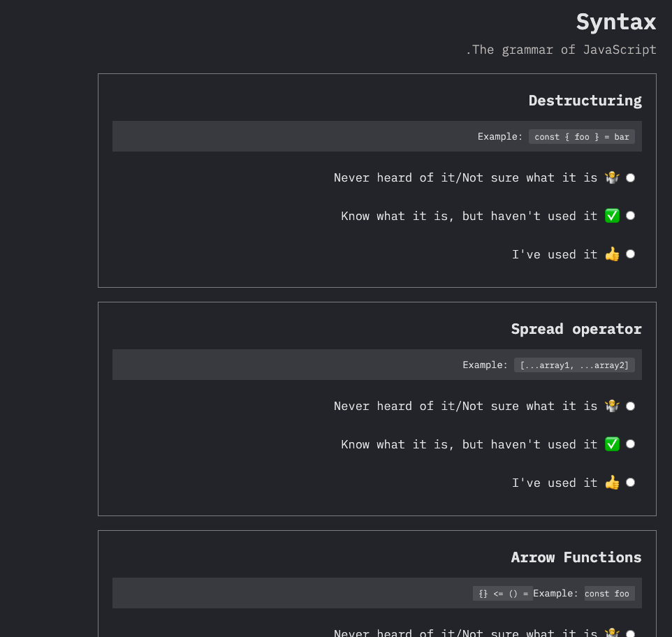Click the 'The grammar of JavaScript' subtitle
This screenshot has width=672, height=637.
coord(561,50)
